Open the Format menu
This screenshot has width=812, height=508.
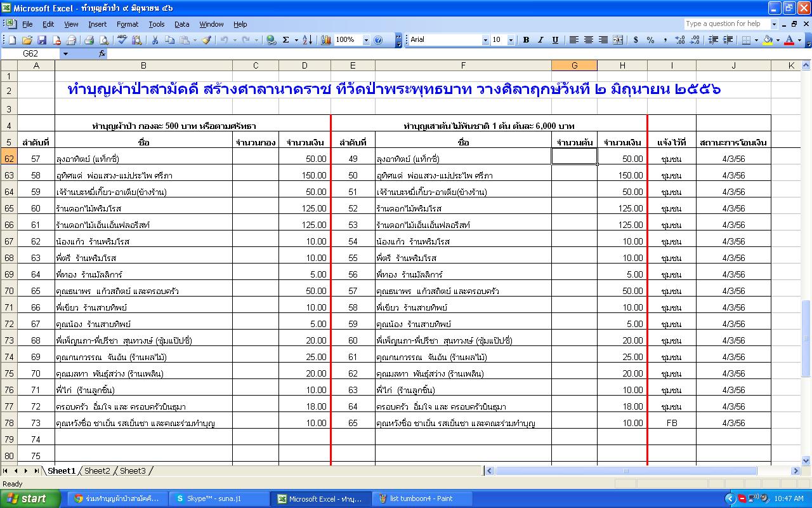pos(127,24)
